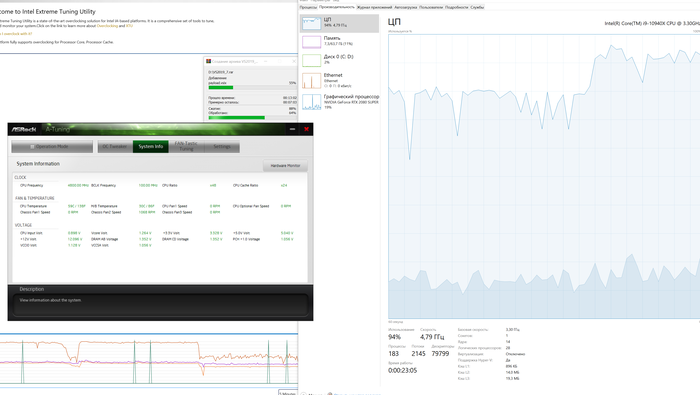Image resolution: width=700 pixels, height=395 pixels.
Task: Minimize the ASRock A-Tuning window
Action: pyautogui.click(x=292, y=129)
